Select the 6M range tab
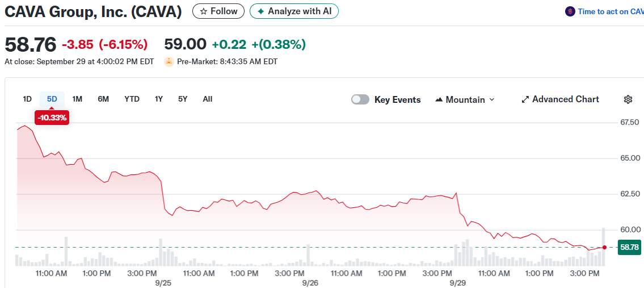The width and height of the screenshot is (644, 288). [x=103, y=99]
